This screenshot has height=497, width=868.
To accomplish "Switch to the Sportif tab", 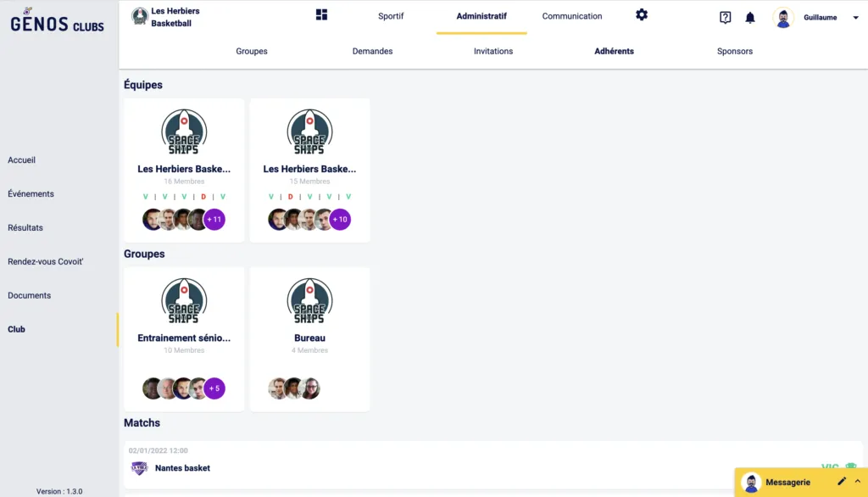I will [391, 16].
